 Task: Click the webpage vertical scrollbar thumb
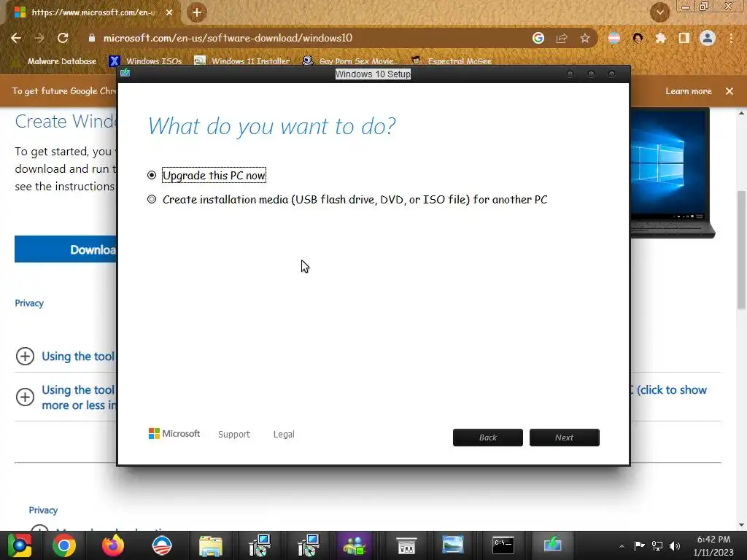pos(741,249)
